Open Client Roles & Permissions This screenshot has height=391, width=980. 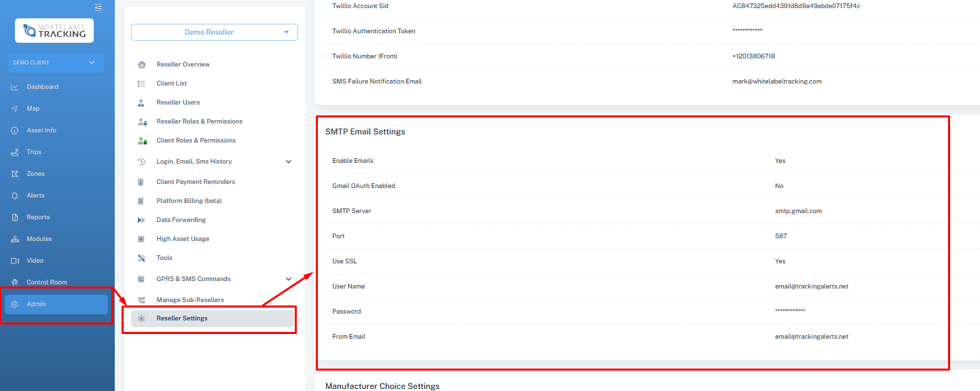click(196, 141)
